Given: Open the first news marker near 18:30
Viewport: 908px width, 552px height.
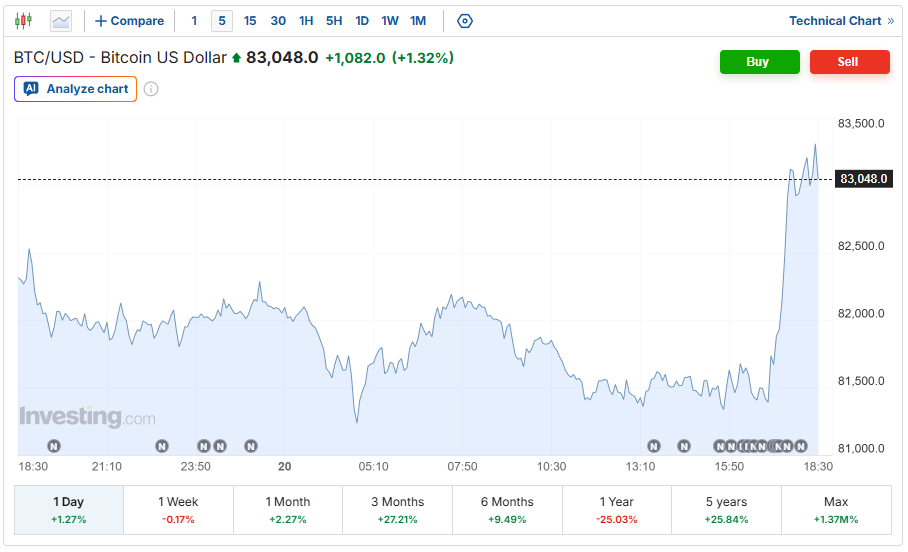Looking at the screenshot, I should (x=54, y=446).
